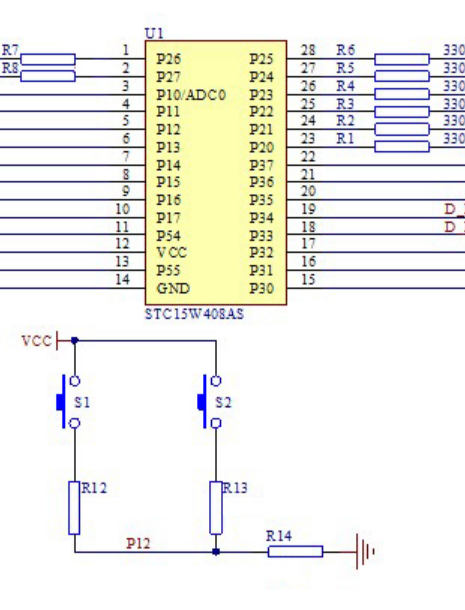This screenshot has height=610, width=465.
Task: Select resistor R14 near ground
Action: (295, 551)
